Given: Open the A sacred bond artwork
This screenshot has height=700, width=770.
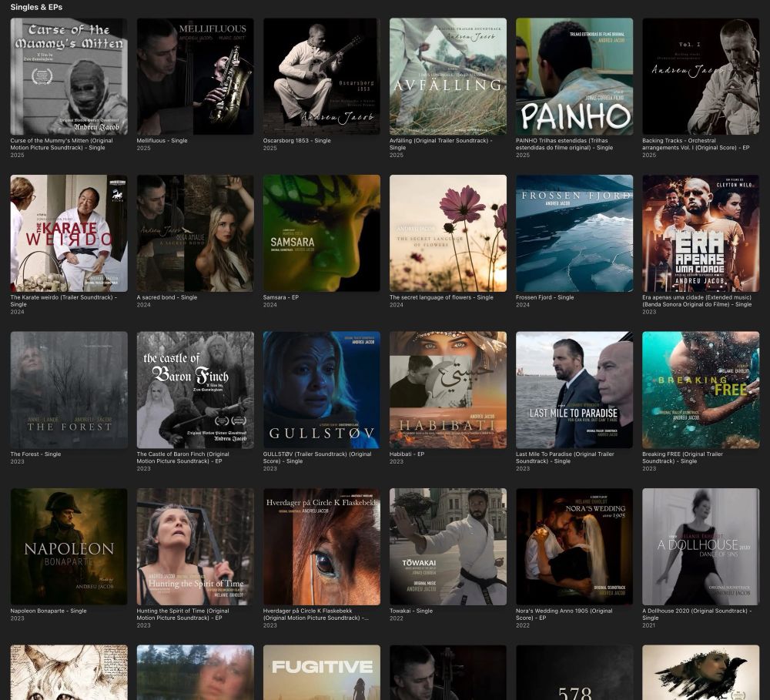Looking at the screenshot, I should 195,233.
